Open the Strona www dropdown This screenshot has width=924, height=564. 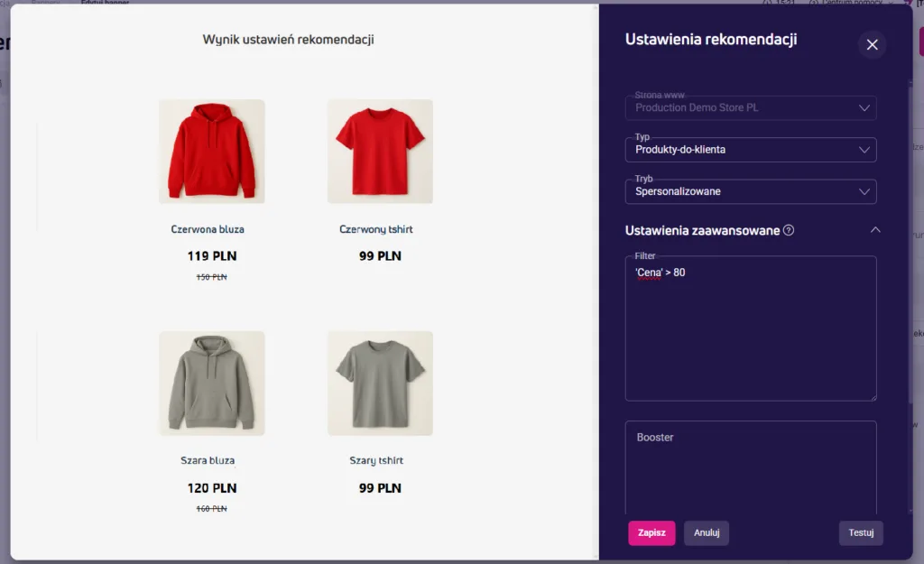[x=751, y=108]
